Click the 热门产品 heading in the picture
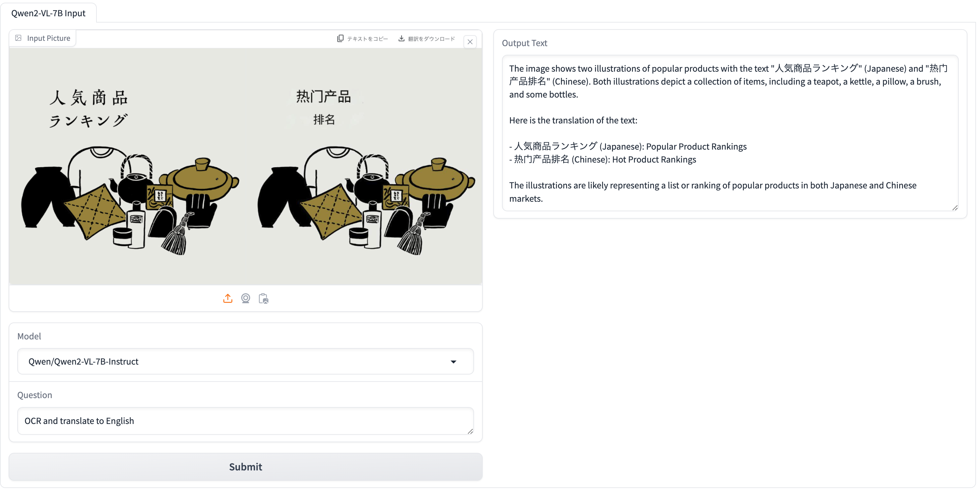 pyautogui.click(x=323, y=97)
